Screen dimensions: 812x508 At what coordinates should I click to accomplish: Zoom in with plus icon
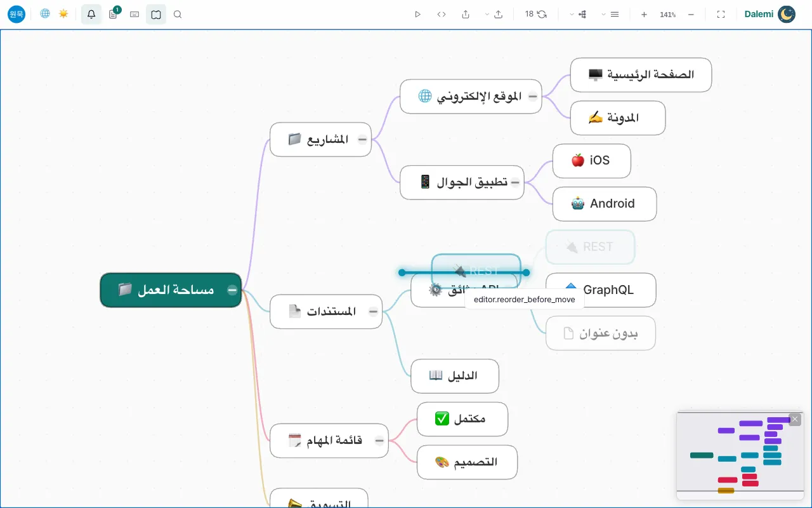pos(644,14)
